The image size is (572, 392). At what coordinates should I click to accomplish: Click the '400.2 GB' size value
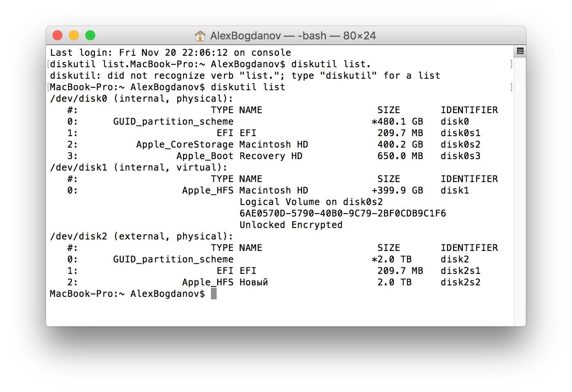[x=400, y=145]
